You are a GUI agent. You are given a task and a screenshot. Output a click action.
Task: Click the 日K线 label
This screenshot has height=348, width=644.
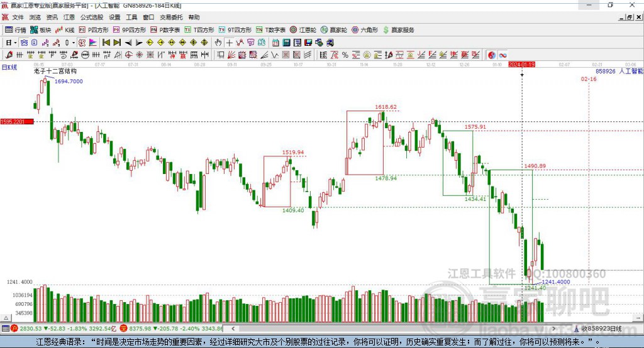coord(9,67)
